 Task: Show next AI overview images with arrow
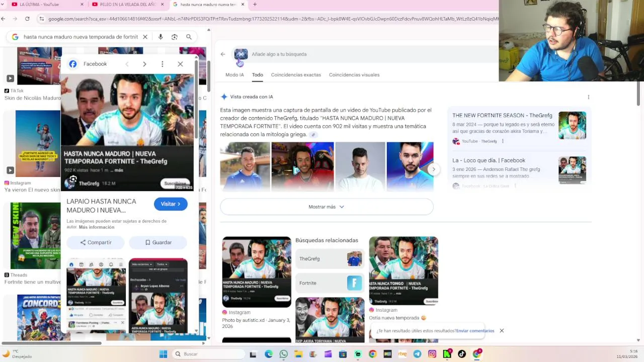click(433, 169)
